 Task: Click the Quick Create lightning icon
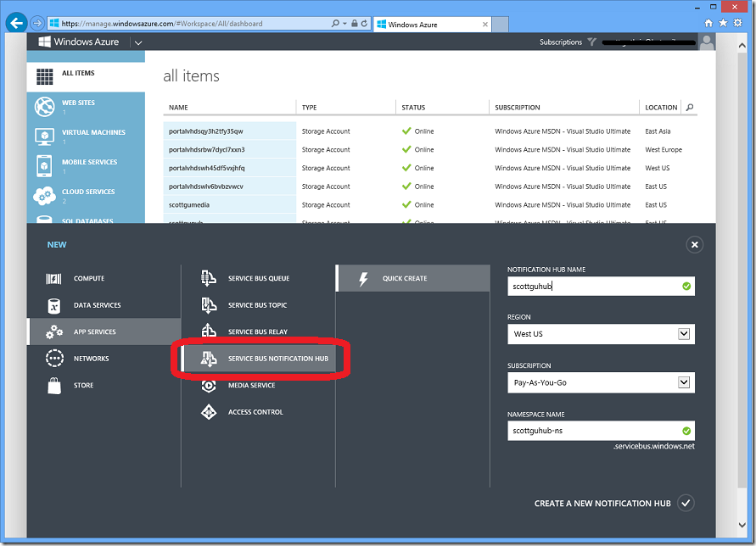[x=363, y=279]
